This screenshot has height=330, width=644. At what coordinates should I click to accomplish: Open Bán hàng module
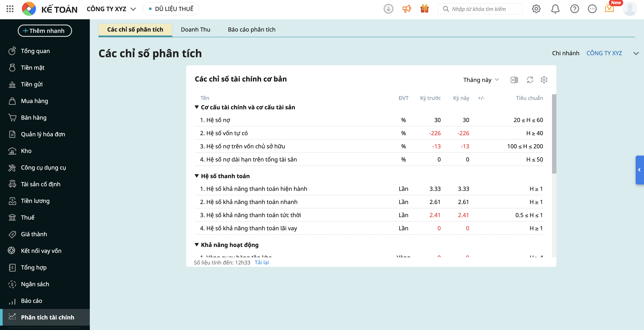click(x=45, y=118)
